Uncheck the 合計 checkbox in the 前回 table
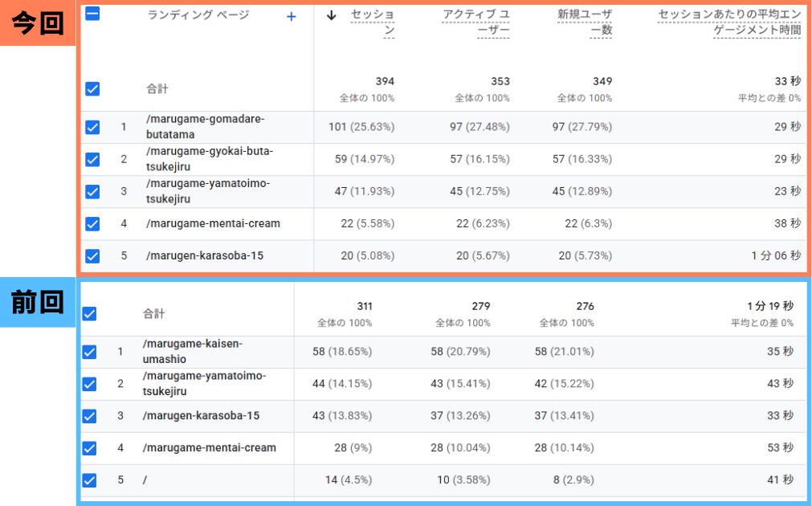The height and width of the screenshot is (506, 812). [90, 314]
